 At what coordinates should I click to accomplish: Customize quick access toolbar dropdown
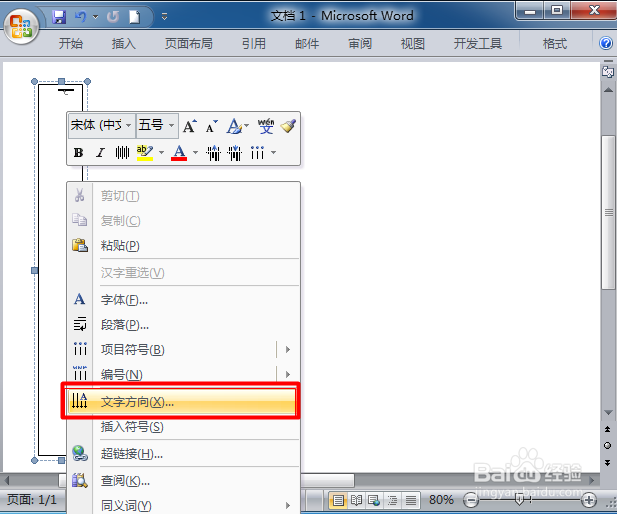tap(164, 17)
